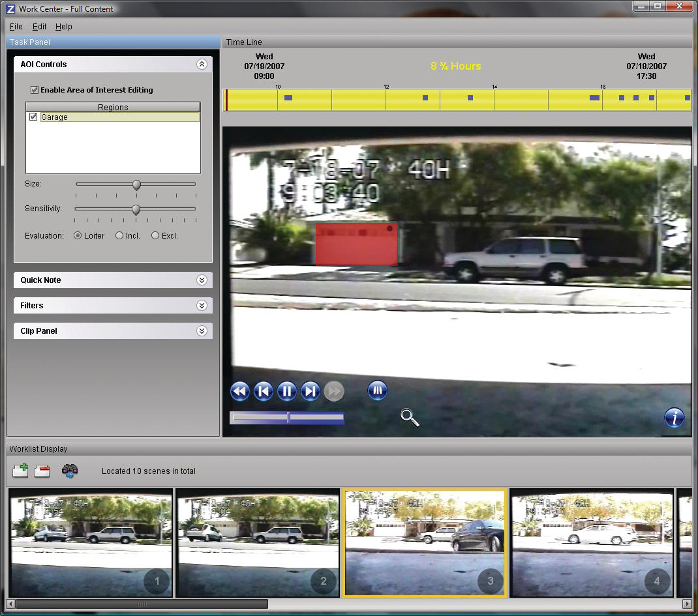
Task: Click the skip to next frame icon
Action: point(310,390)
